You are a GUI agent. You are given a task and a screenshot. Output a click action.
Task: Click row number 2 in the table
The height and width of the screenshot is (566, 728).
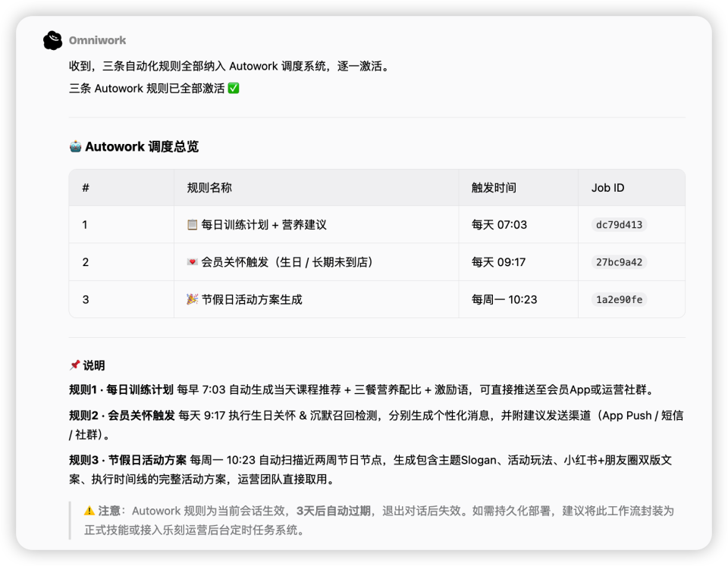click(86, 262)
